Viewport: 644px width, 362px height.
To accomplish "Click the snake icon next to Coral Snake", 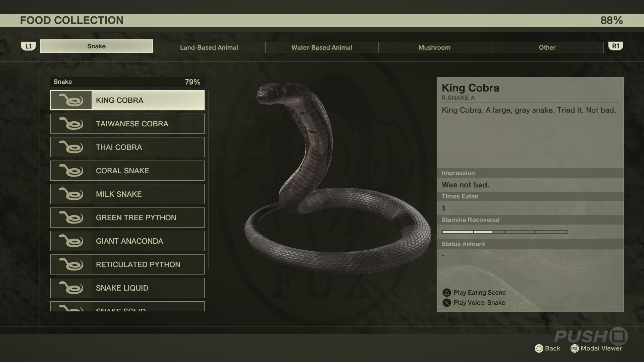I will [71, 171].
